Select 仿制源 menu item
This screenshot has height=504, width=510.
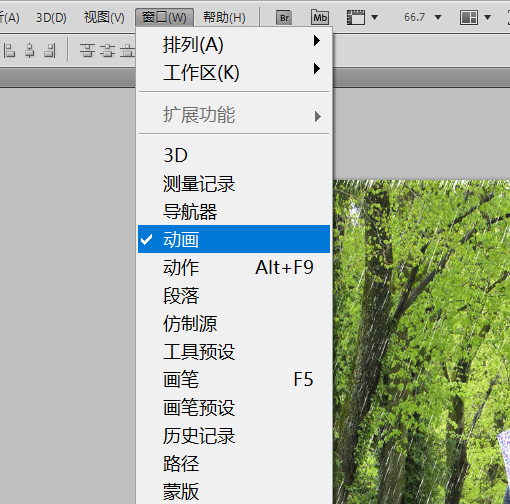(x=234, y=324)
